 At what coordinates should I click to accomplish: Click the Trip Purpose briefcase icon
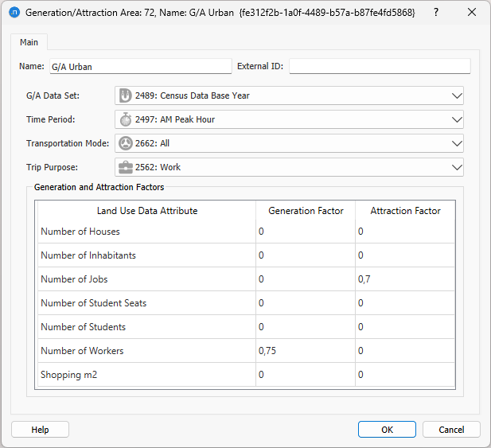(x=126, y=168)
